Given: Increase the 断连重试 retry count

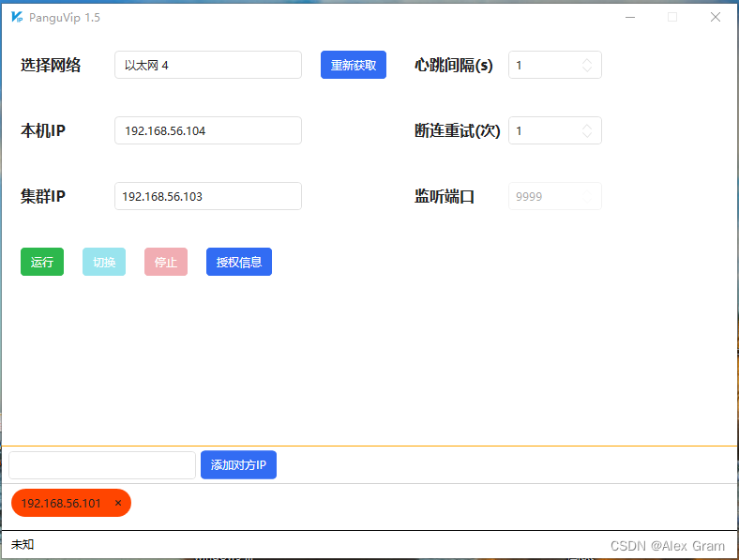Looking at the screenshot, I should tap(587, 126).
